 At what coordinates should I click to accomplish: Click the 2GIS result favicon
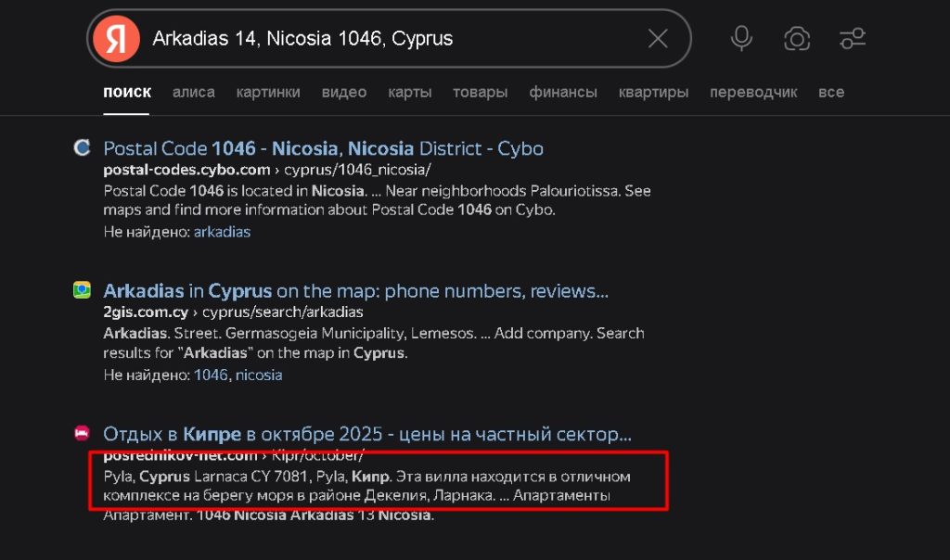82,289
